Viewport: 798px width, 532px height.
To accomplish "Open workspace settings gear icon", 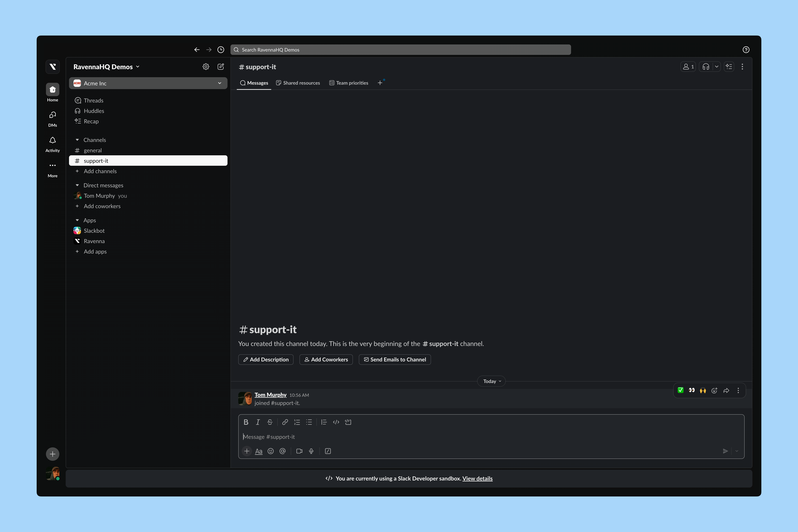I will (206, 67).
